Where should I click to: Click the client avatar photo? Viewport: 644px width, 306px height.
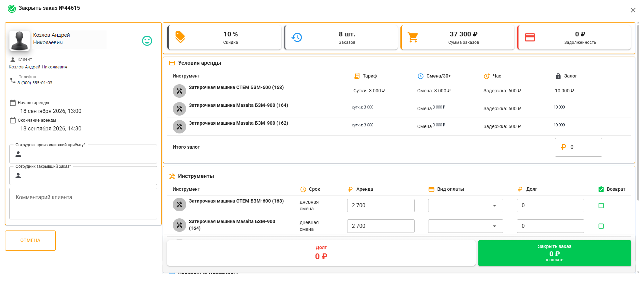[20, 41]
